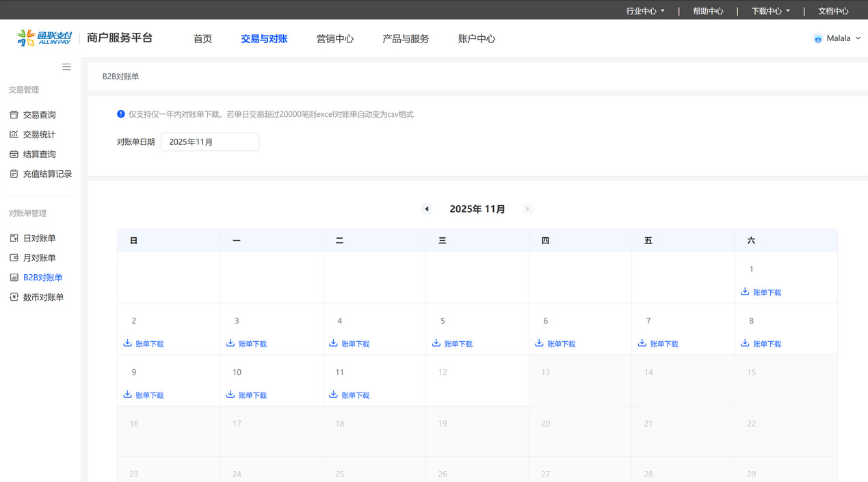Click disabled date 12 in calendar
This screenshot has width=868, height=482.
[443, 373]
